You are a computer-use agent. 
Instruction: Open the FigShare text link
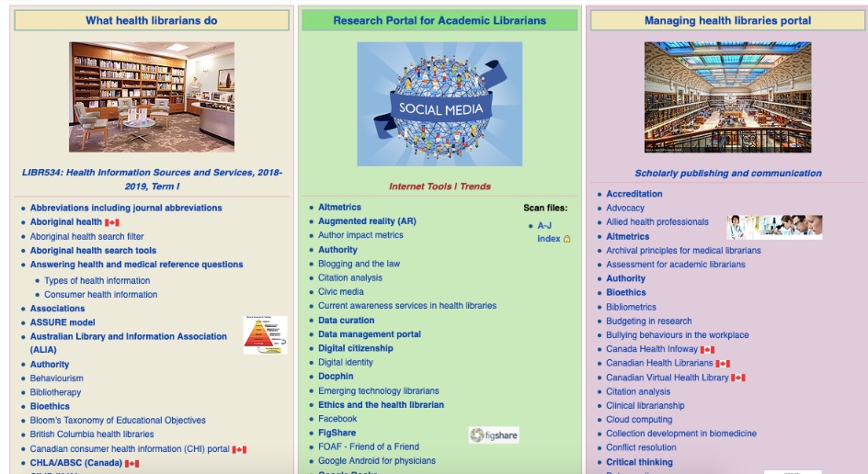337,433
